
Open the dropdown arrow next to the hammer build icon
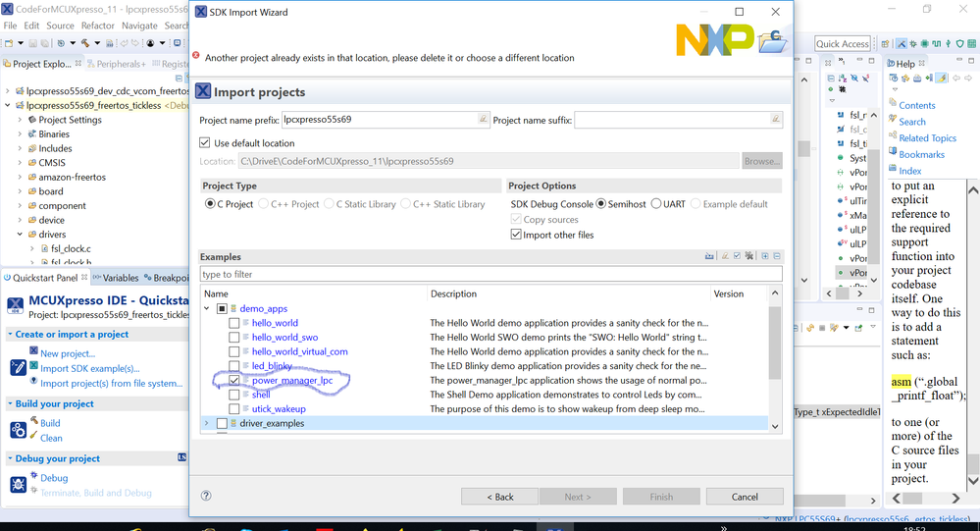point(97,43)
